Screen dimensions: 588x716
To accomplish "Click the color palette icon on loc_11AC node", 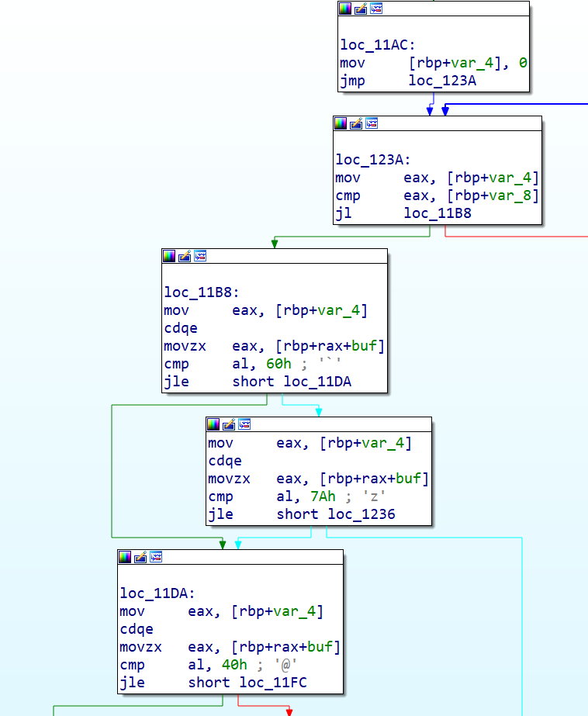I will pyautogui.click(x=345, y=9).
